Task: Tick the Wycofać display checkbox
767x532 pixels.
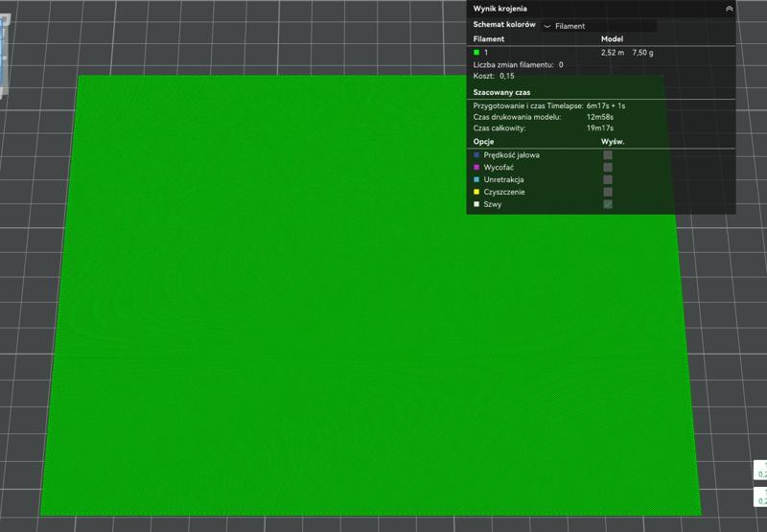Action: [608, 167]
